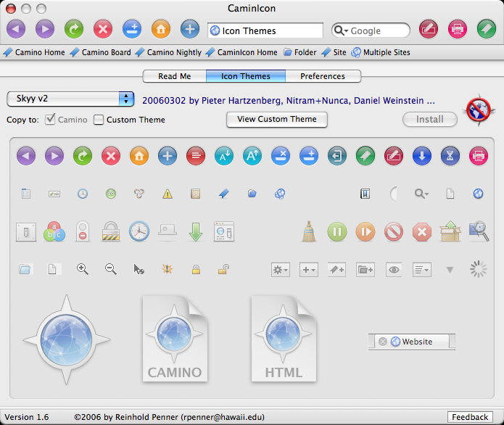Select the CAMINO document icon thumbnail
Viewport: 504px width, 425px height.
coord(175,339)
